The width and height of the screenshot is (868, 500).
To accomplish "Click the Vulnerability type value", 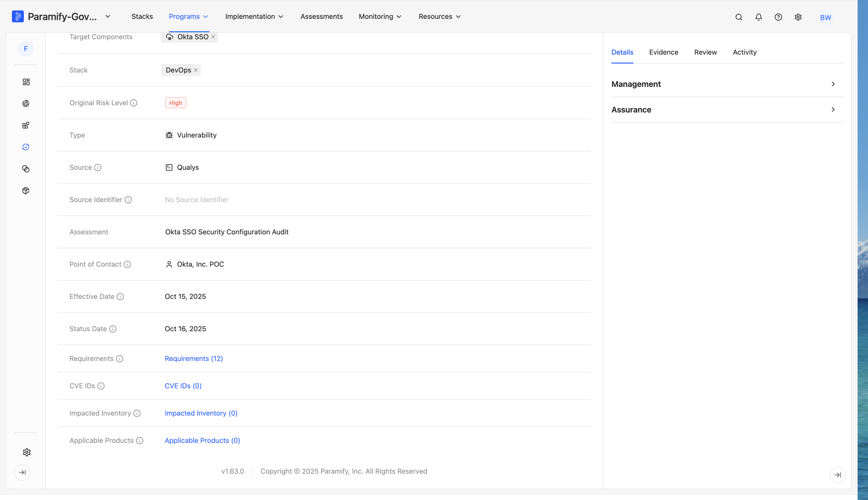I will pos(191,135).
